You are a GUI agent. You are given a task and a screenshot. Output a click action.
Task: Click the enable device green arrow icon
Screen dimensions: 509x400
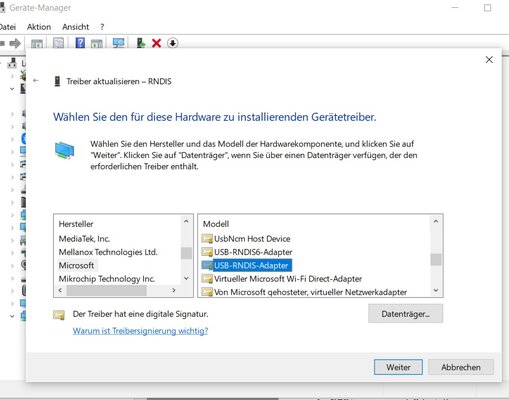tap(141, 43)
